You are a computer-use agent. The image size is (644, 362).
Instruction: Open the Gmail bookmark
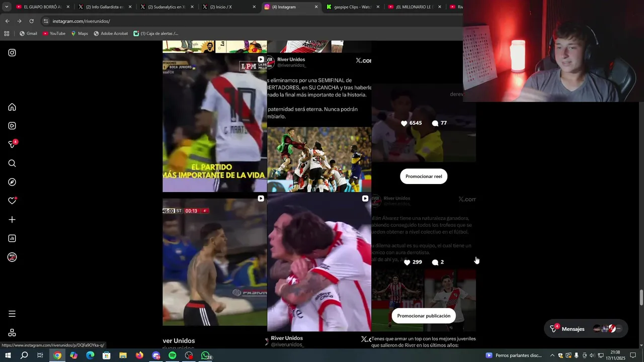[28, 34]
